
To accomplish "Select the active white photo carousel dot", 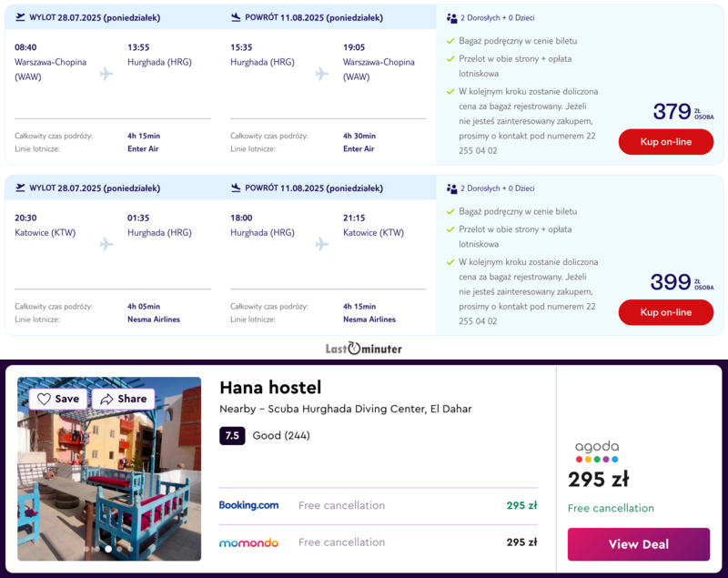I will (108, 549).
